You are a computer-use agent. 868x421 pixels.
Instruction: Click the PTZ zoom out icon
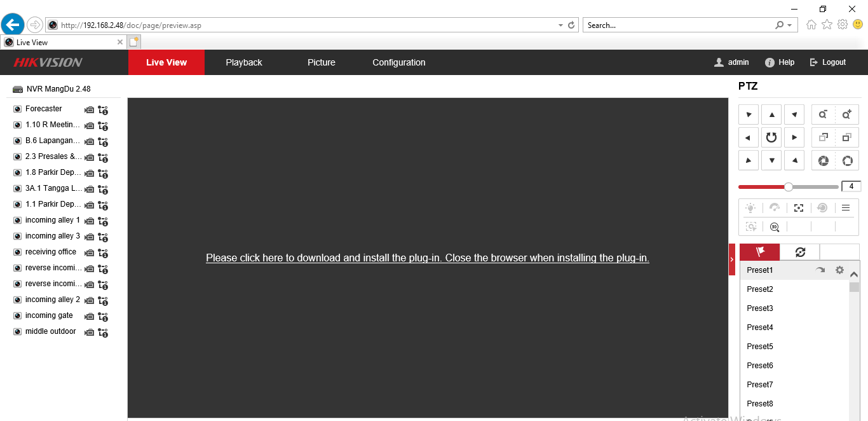click(823, 114)
